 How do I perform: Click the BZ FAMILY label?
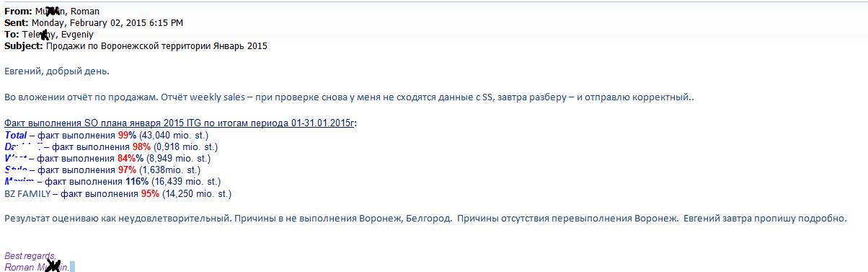coord(28,193)
